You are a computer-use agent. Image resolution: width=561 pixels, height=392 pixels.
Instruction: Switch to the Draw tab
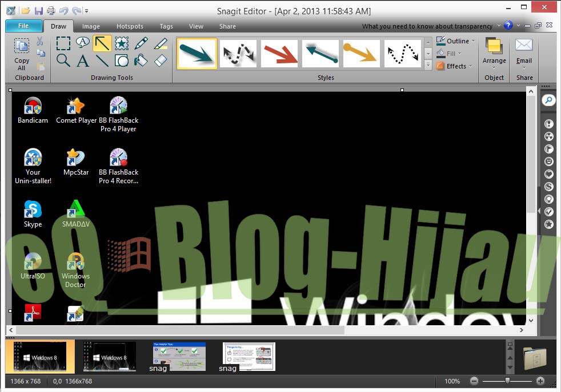[58, 26]
